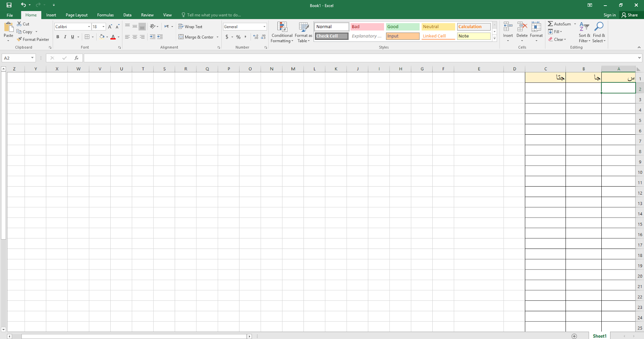The height and width of the screenshot is (339, 644).
Task: Increase font size with the larger A icon
Action: [x=110, y=27]
